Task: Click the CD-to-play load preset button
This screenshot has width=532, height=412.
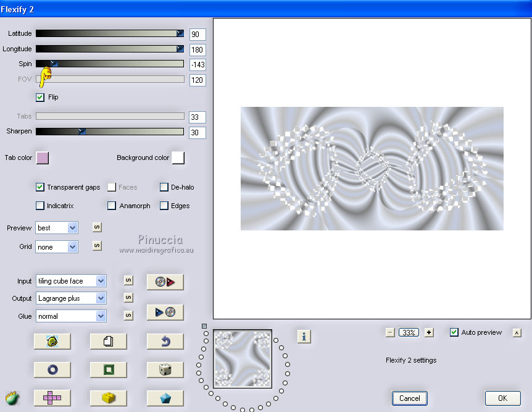Action: coord(165,282)
